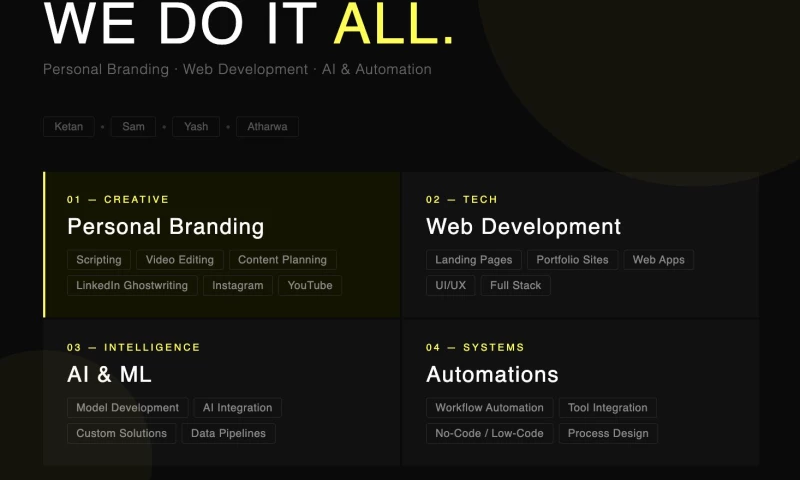
Task: Open the Web Development card heading
Action: coord(523,226)
